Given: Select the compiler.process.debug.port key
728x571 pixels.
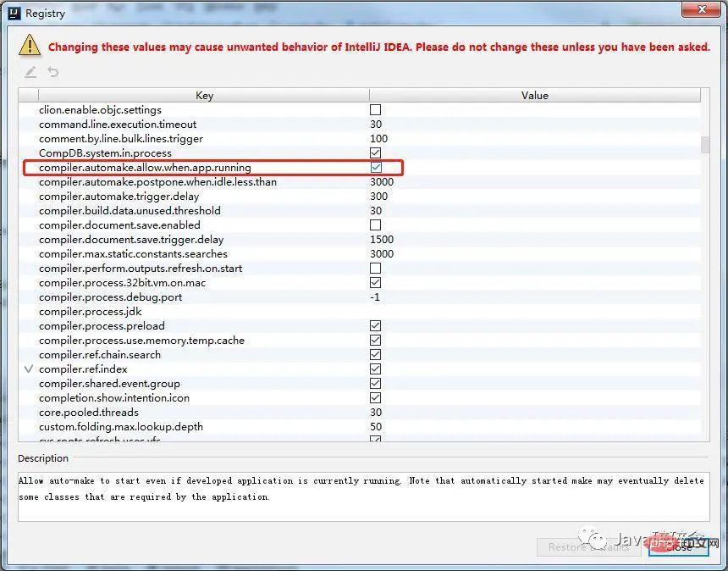Looking at the screenshot, I should [111, 297].
